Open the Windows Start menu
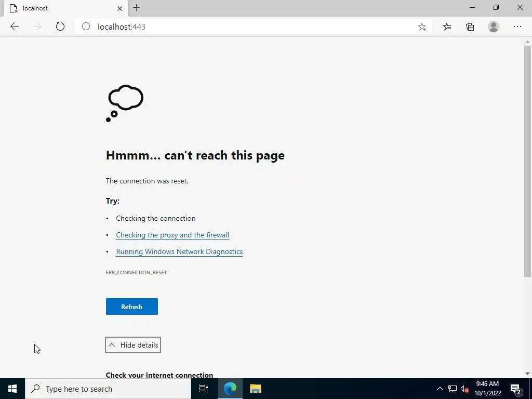The height and width of the screenshot is (399, 532). (x=12, y=389)
